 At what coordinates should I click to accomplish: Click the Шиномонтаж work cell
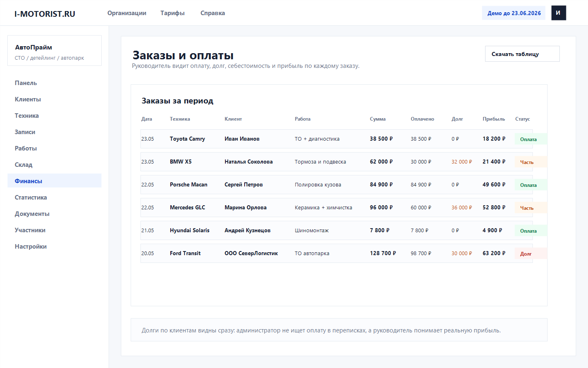312,230
